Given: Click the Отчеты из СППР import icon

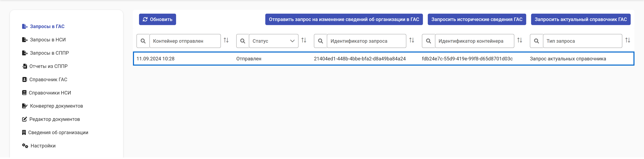Looking at the screenshot, I should click(x=24, y=66).
